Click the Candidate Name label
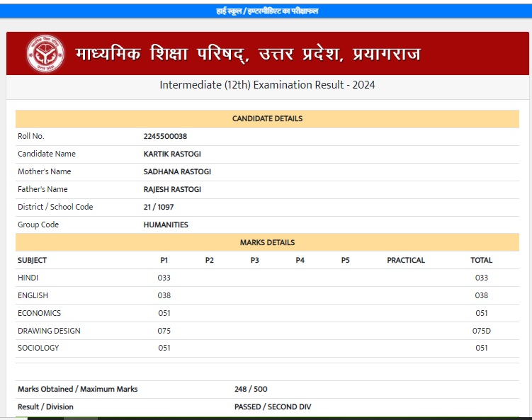Image resolution: width=532 pixels, height=420 pixels. click(x=47, y=154)
